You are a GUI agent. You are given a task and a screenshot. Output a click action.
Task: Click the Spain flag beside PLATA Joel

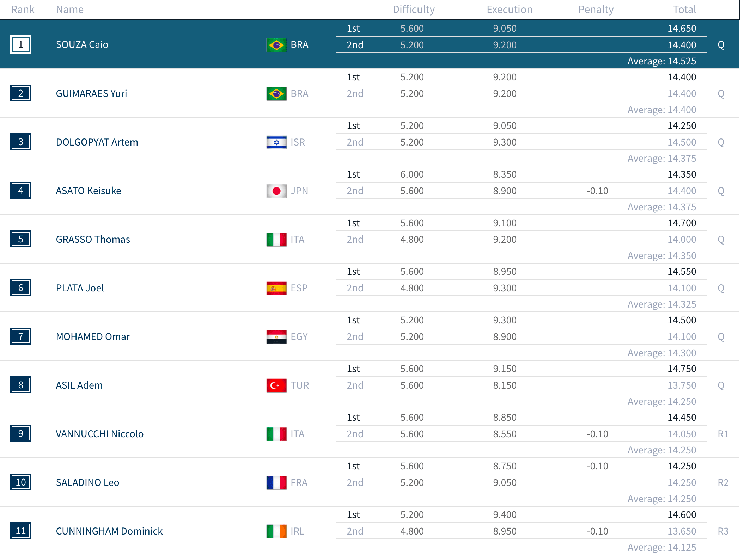click(x=276, y=288)
